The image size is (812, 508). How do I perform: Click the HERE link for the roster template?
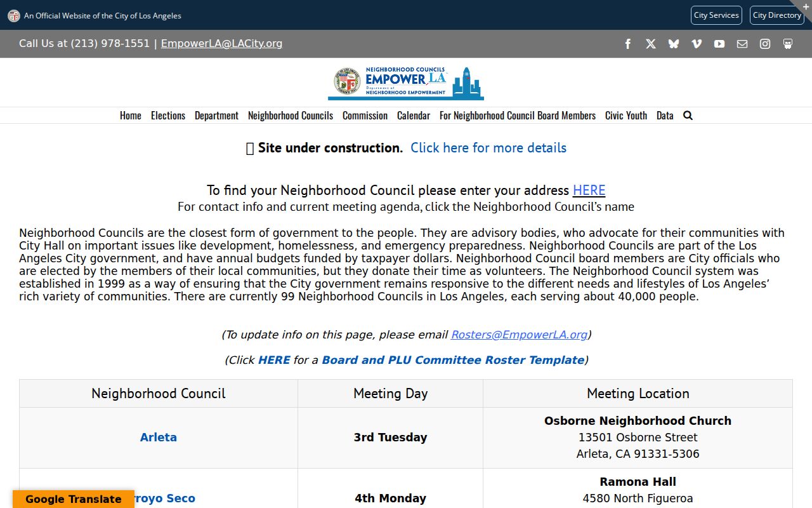click(274, 360)
